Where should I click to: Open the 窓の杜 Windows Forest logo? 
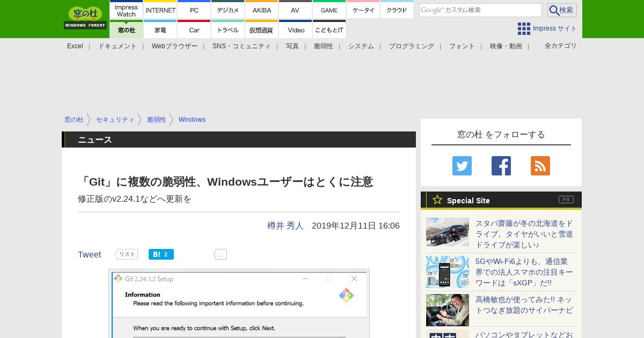(85, 18)
